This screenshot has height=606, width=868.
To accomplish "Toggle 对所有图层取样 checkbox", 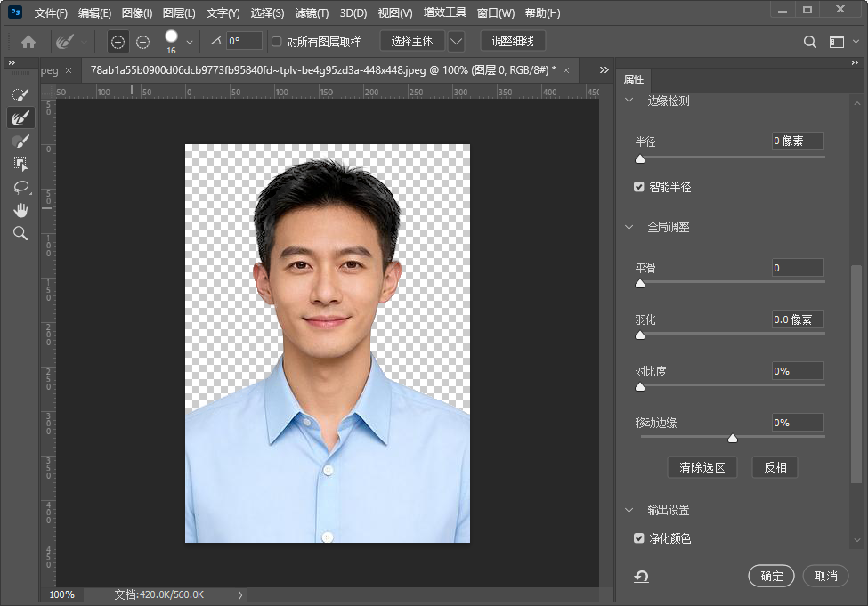I will coord(277,42).
